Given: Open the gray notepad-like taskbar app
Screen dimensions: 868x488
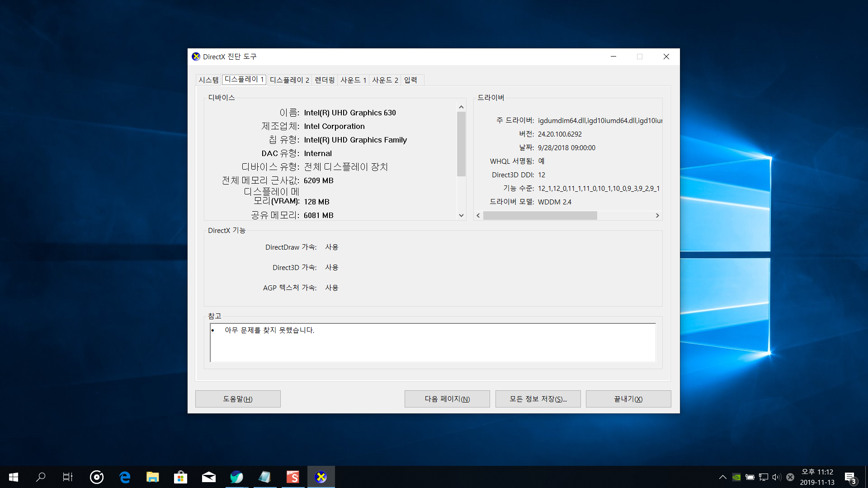Looking at the screenshot, I should coord(265,477).
